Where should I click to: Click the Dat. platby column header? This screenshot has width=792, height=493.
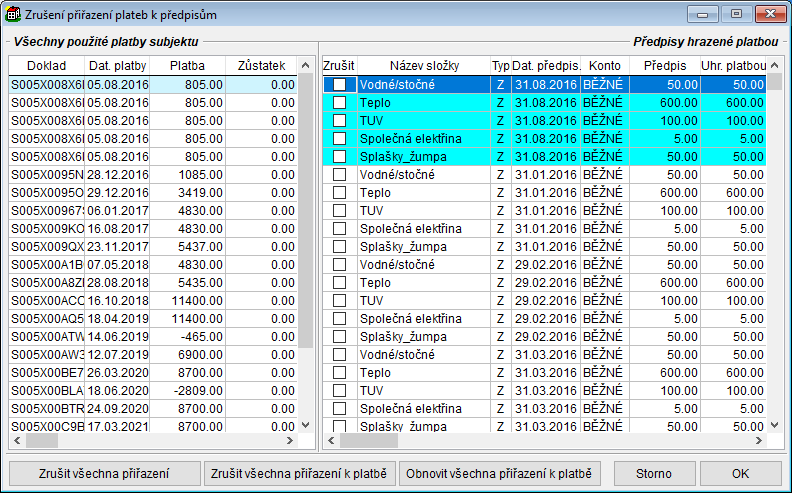point(117,65)
